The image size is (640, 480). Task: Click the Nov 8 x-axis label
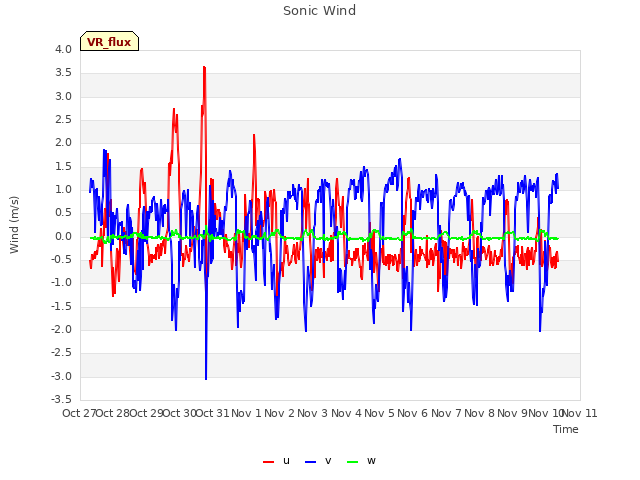click(480, 413)
